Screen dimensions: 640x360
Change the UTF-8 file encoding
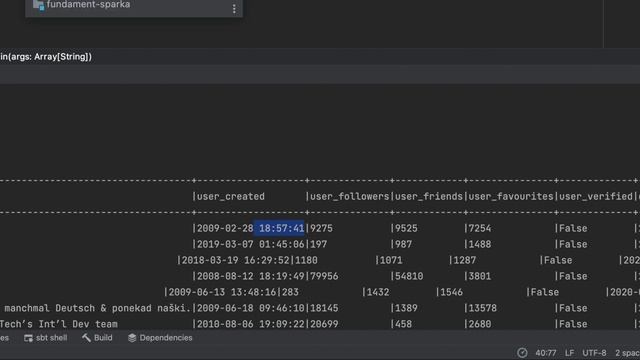594,353
